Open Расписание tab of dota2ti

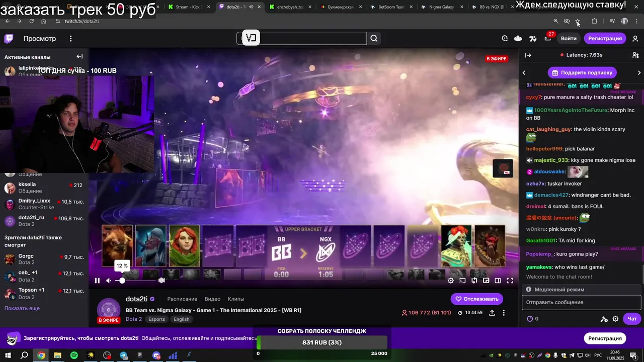coord(182,299)
